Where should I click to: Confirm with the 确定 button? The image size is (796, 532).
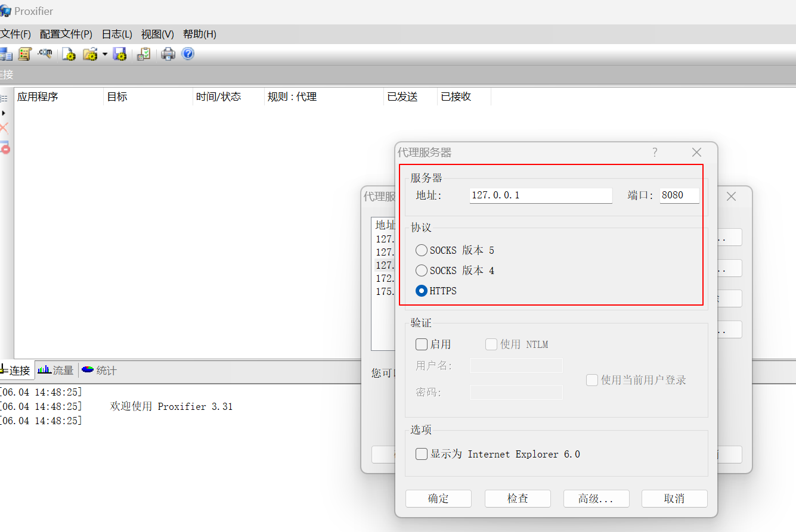point(438,499)
